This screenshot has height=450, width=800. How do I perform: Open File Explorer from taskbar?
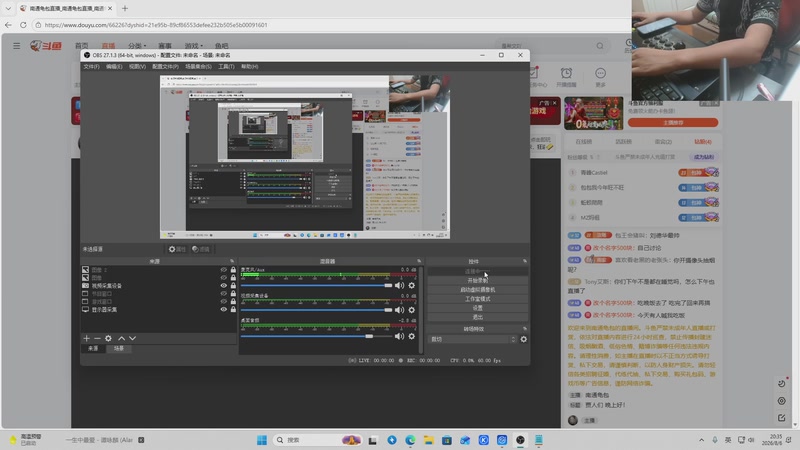point(429,440)
